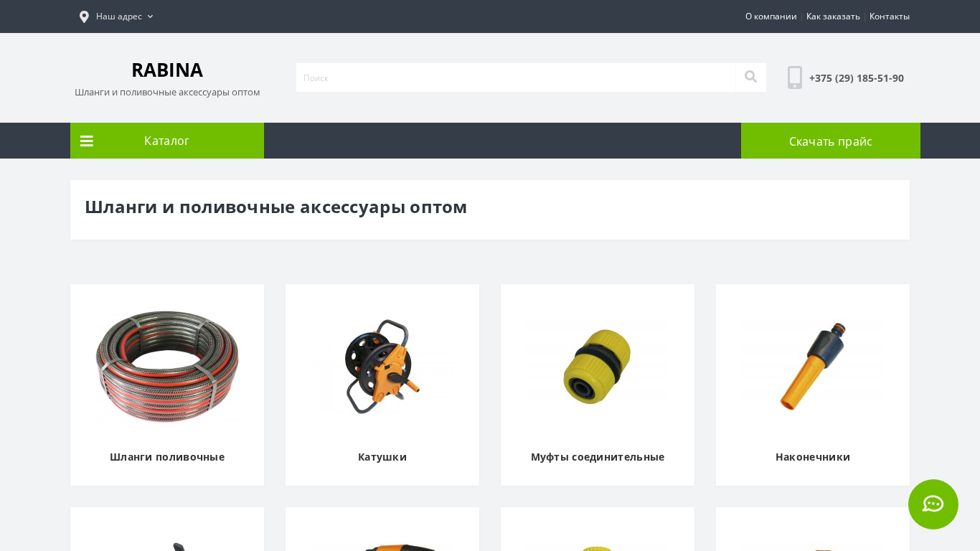Open the hose coil product image
The width and height of the screenshot is (980, 551).
pyautogui.click(x=167, y=366)
